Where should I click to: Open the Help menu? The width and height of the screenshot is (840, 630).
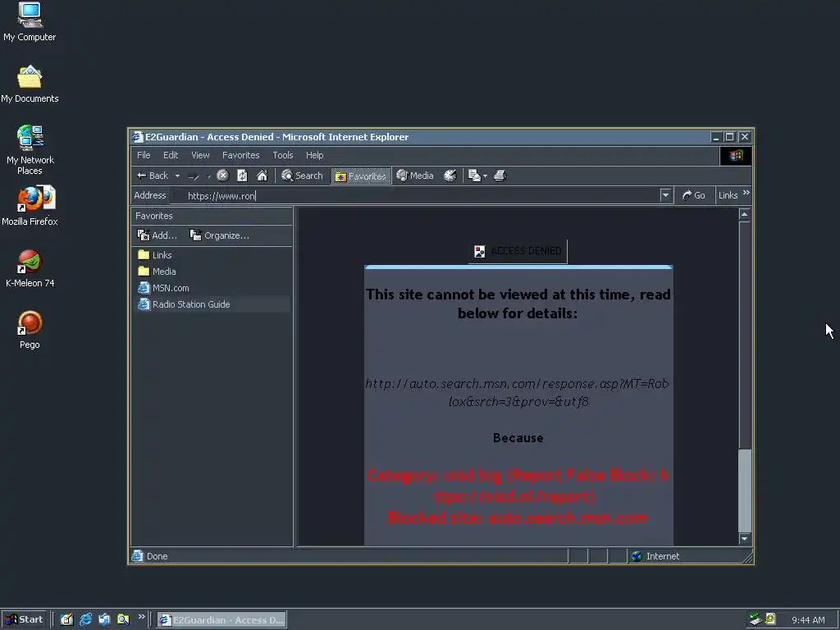pos(314,155)
